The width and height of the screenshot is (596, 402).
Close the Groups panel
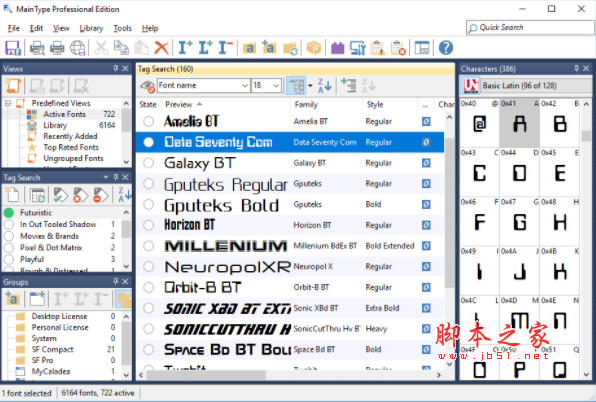point(125,282)
